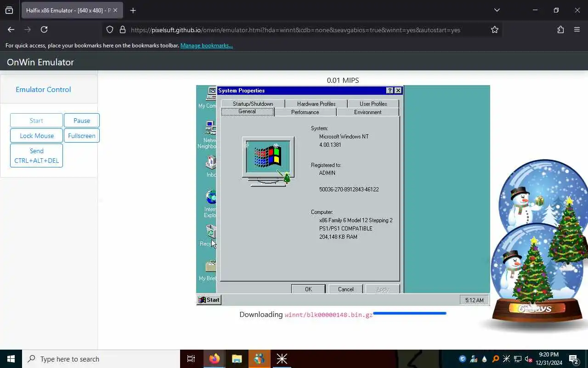The height and width of the screenshot is (368, 588).
Task: Click the muted volume tray icon
Action: coord(529,359)
